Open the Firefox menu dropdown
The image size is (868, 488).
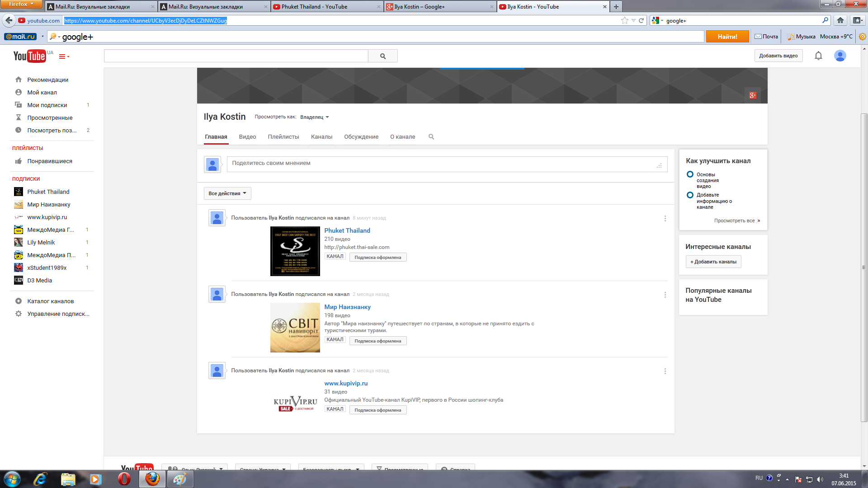click(x=21, y=4)
